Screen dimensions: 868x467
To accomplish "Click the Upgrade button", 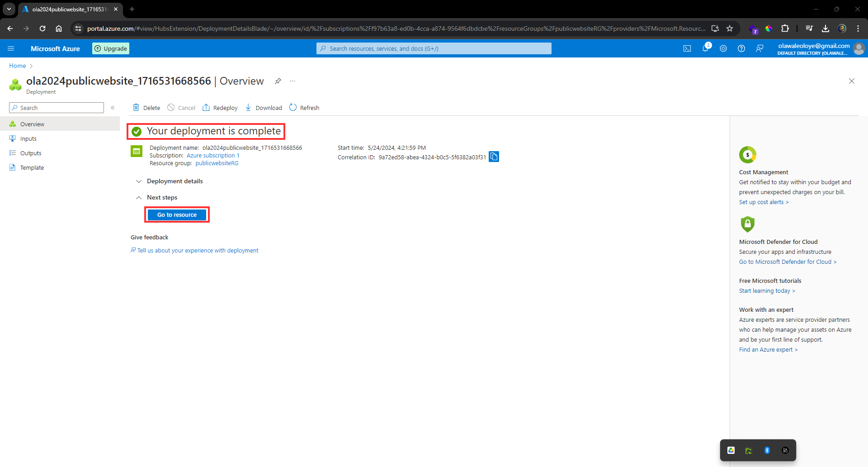I will click(x=111, y=48).
